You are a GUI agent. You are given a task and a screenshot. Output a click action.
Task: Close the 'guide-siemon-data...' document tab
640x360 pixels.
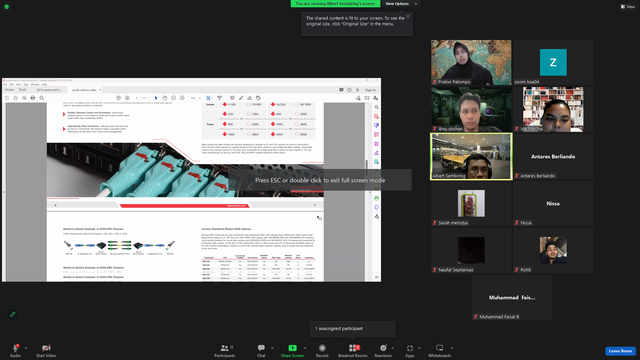click(100, 90)
